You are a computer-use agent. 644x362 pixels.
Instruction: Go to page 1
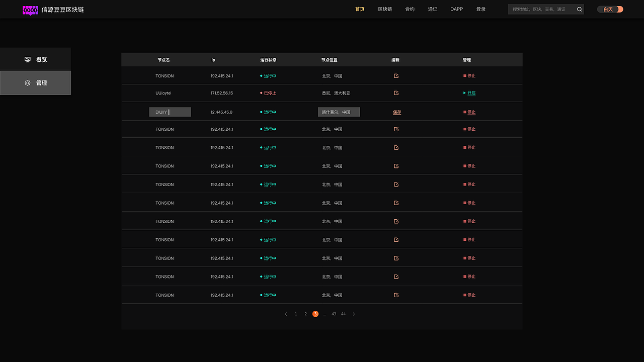296,314
